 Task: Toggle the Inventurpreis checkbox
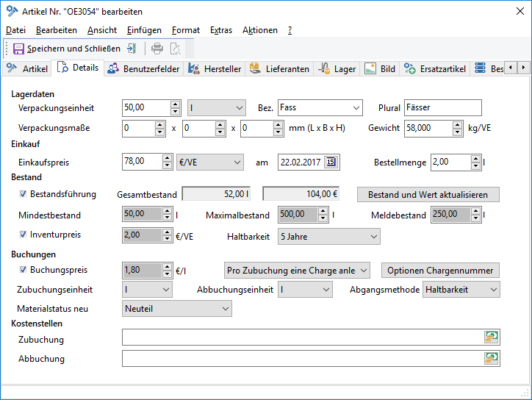(x=23, y=235)
